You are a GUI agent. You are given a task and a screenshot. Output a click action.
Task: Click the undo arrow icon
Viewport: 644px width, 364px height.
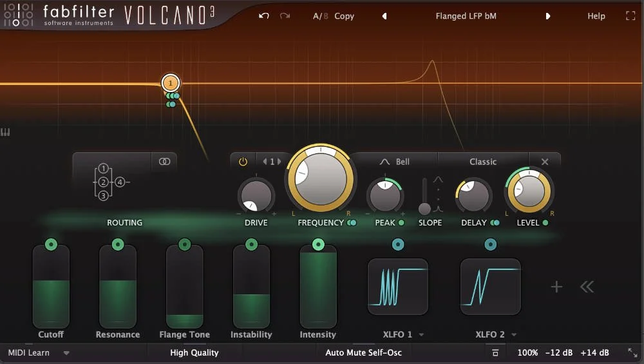(x=263, y=16)
